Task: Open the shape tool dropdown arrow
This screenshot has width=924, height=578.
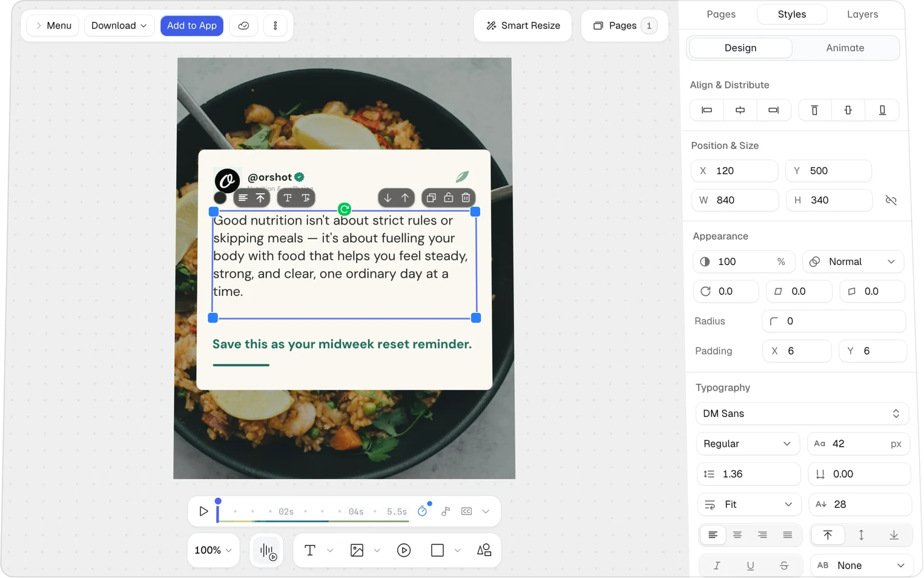Action: click(458, 550)
